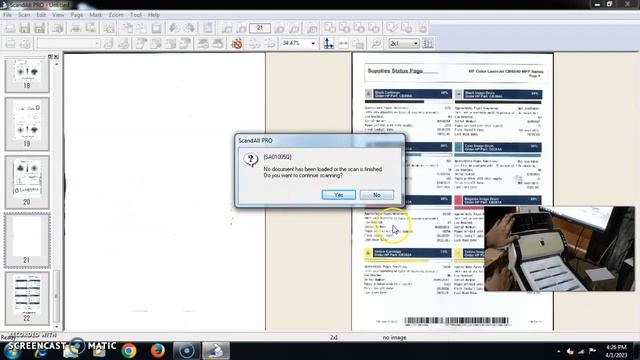Go to last page icon
The image size is (640, 360).
point(294,28)
